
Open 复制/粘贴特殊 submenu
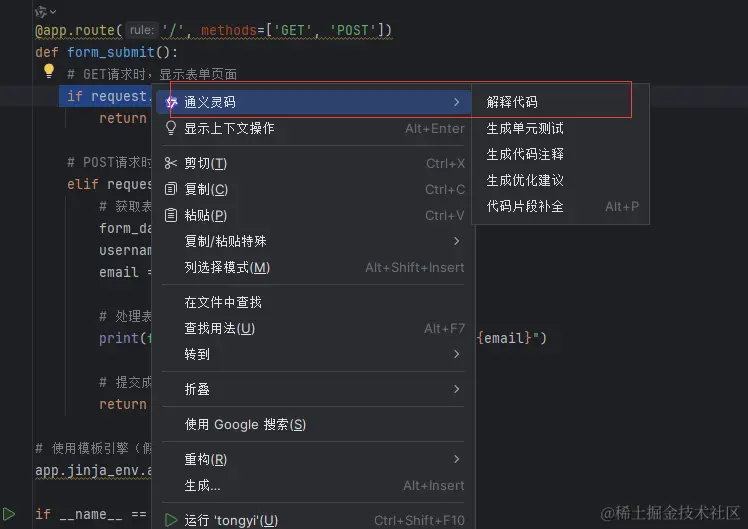coord(313,241)
